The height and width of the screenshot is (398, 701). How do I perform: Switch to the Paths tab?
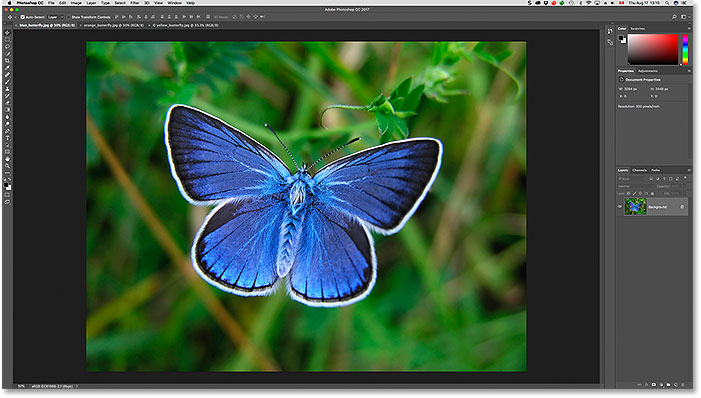[655, 170]
